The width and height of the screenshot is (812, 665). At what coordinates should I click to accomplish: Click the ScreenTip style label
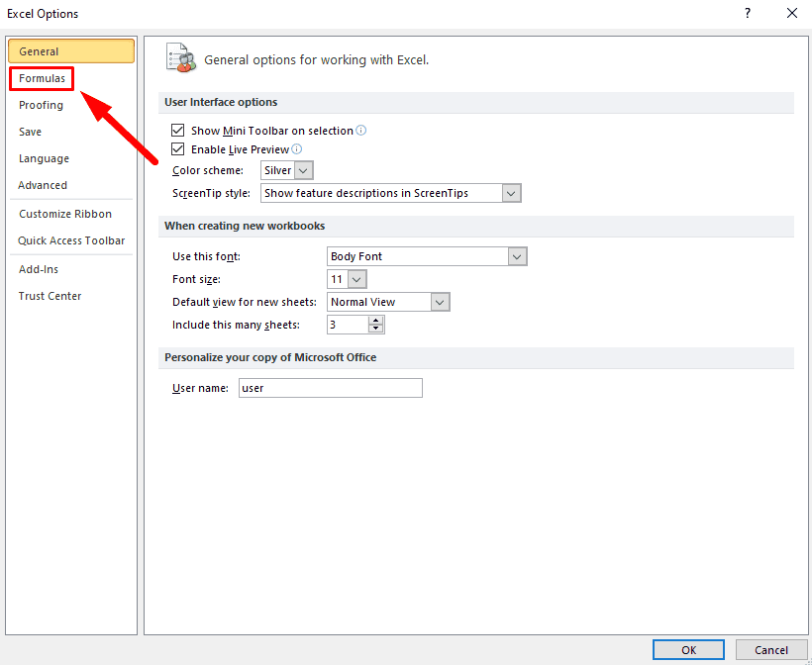tap(211, 193)
